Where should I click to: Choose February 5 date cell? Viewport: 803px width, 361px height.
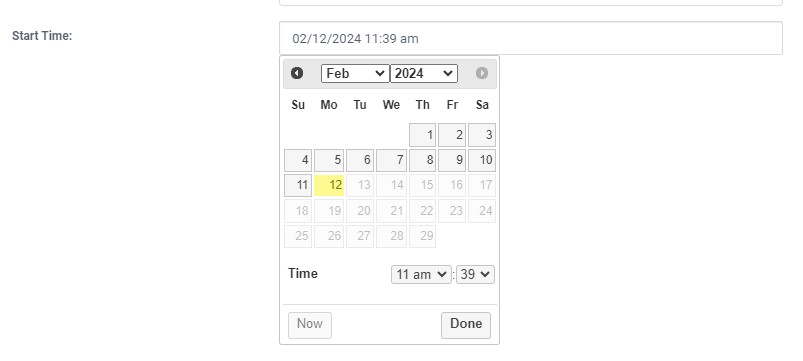click(x=329, y=160)
